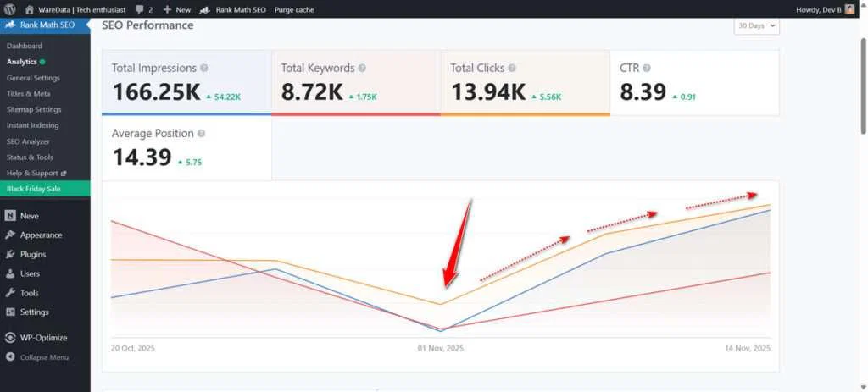Click the SEO Performance heading
Viewport: 868px width, 392px height.
147,25
